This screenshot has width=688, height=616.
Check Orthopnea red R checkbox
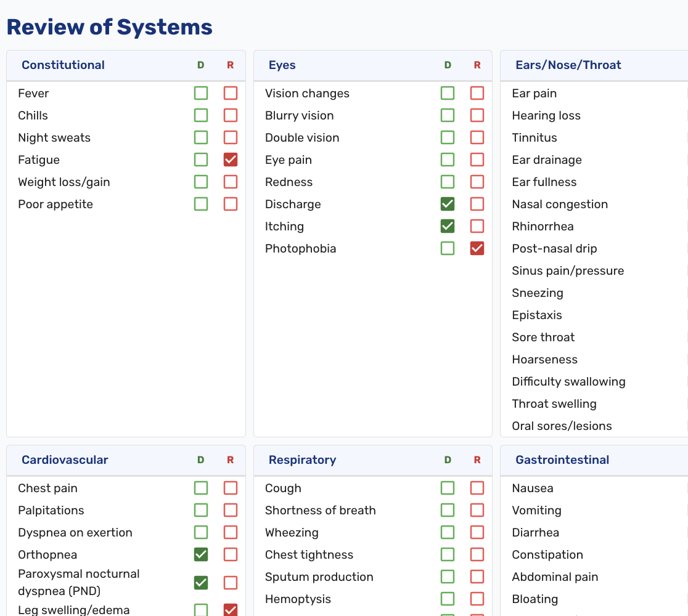pos(231,554)
